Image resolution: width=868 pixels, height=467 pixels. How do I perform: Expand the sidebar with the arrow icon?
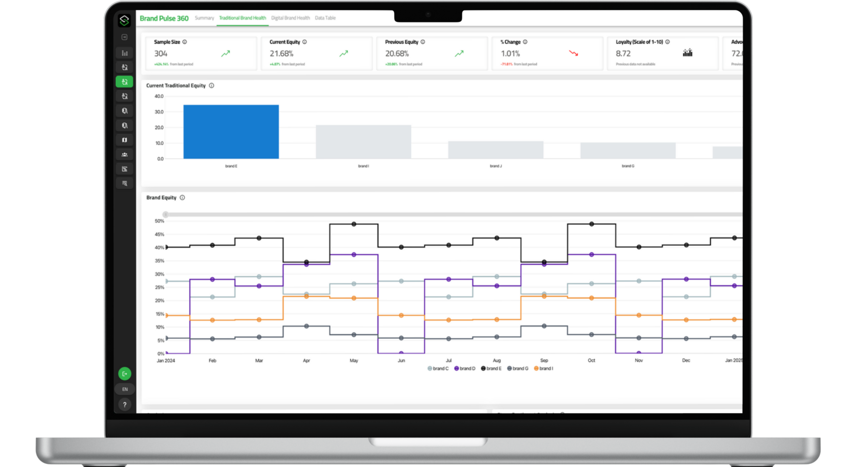tap(124, 37)
